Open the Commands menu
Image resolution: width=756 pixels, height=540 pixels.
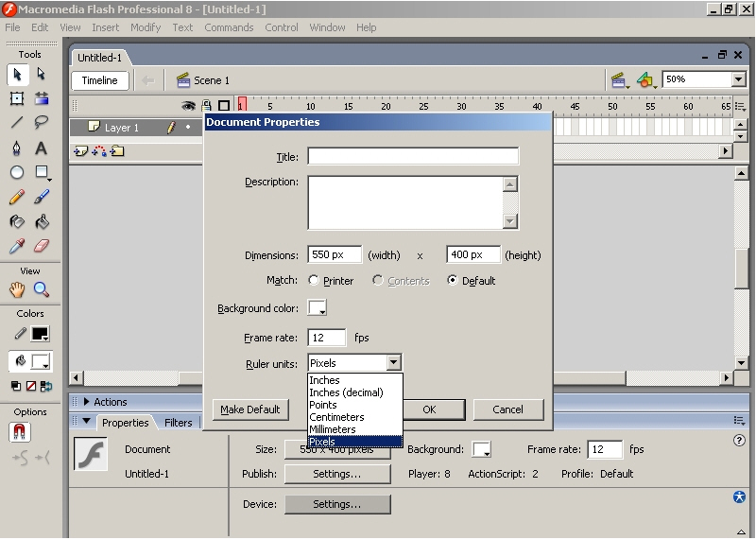click(229, 27)
